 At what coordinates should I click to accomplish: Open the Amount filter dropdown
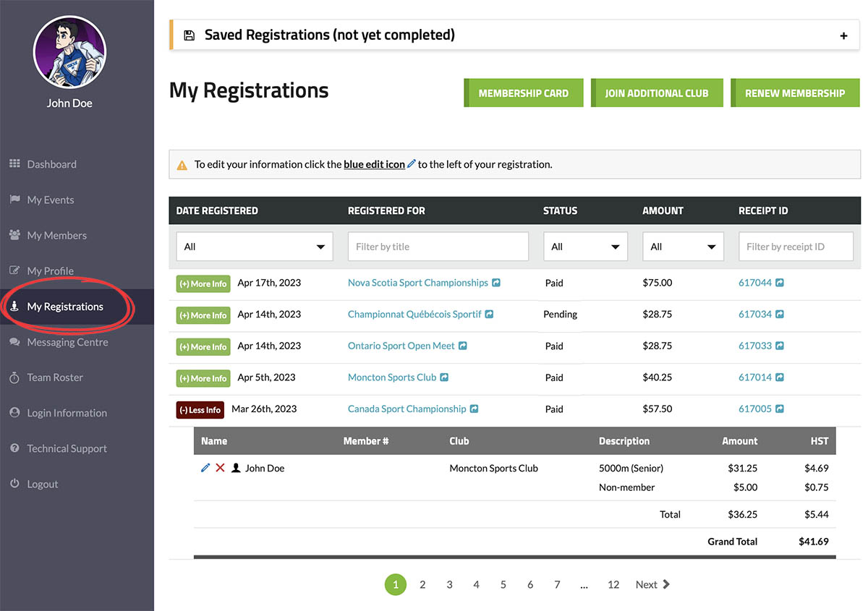[x=683, y=247]
